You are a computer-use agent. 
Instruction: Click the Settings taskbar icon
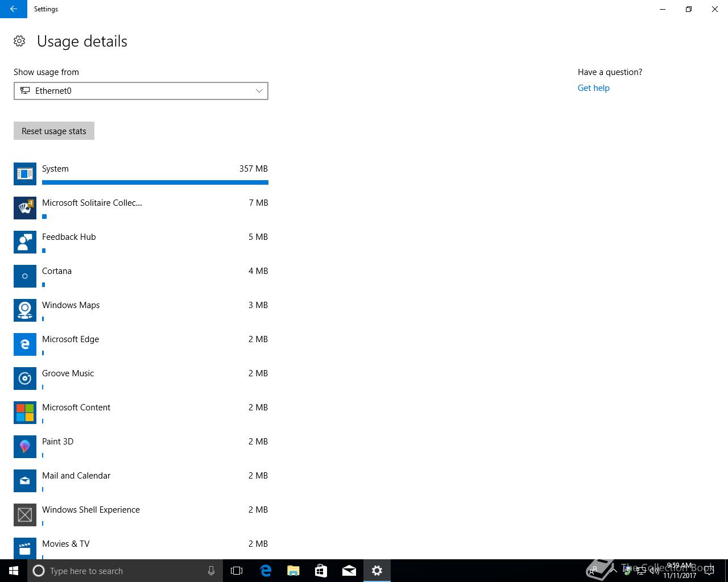(x=377, y=571)
